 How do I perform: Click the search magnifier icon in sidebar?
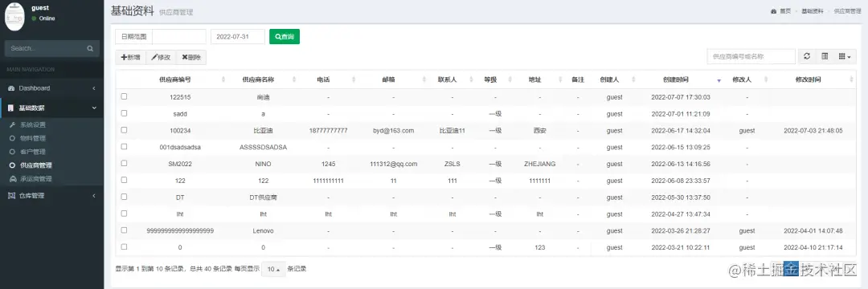pyautogui.click(x=90, y=49)
